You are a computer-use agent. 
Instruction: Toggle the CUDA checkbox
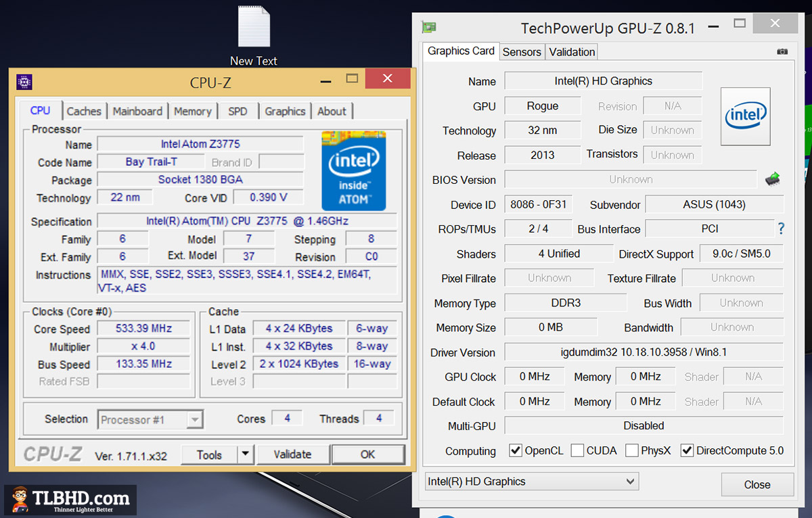pyautogui.click(x=577, y=450)
